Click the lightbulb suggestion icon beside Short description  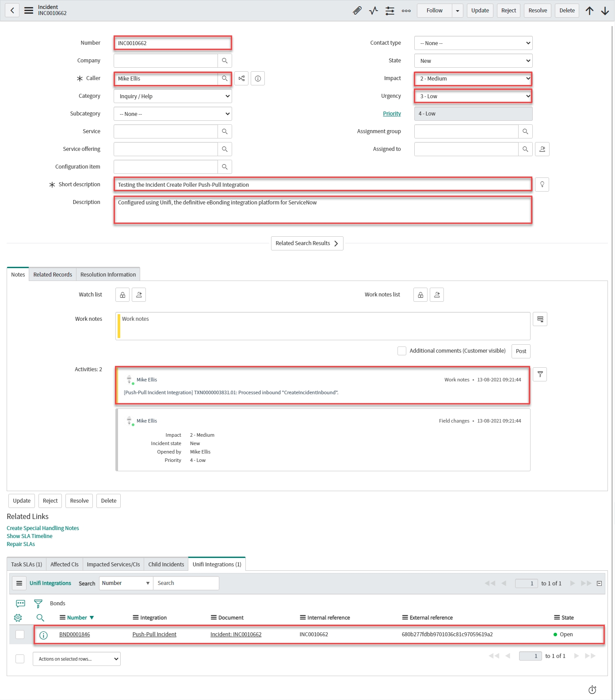tap(542, 185)
